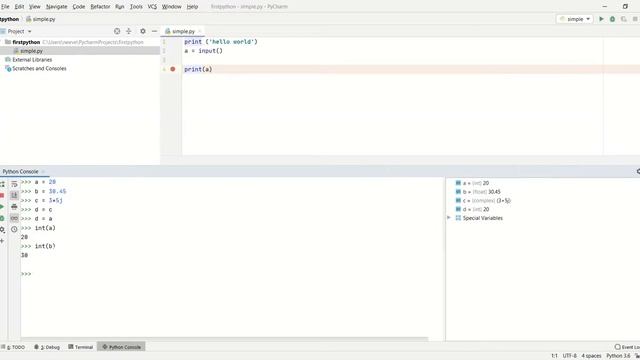Click simple.py in the navigation breadcrumb

point(41,19)
